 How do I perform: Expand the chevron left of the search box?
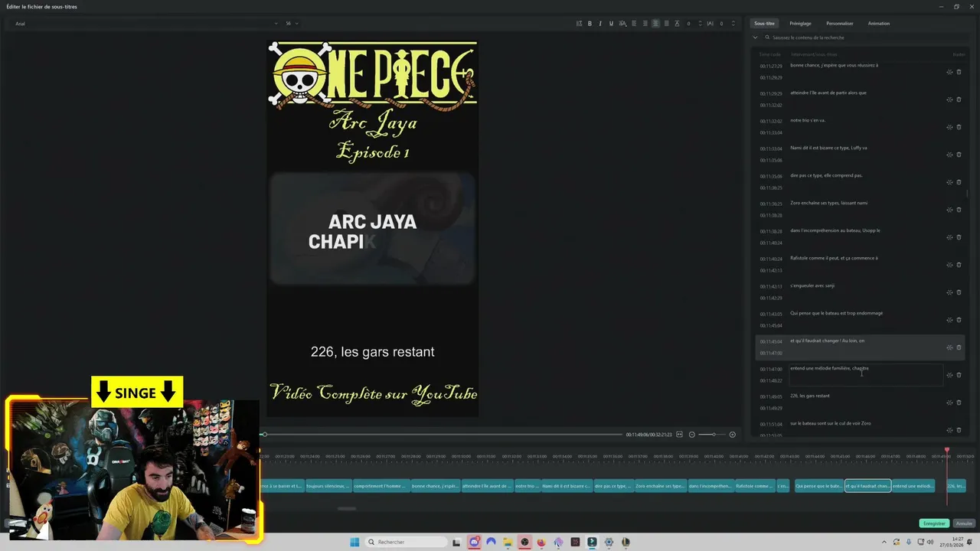[x=756, y=37]
